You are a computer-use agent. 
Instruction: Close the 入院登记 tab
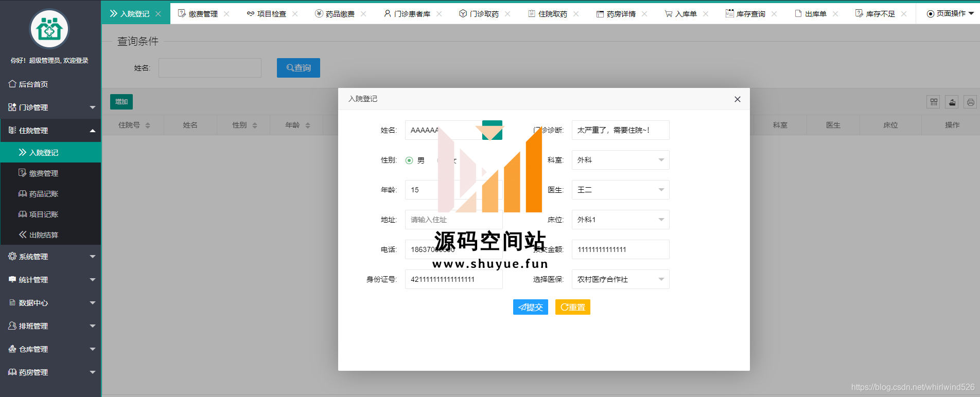[158, 14]
